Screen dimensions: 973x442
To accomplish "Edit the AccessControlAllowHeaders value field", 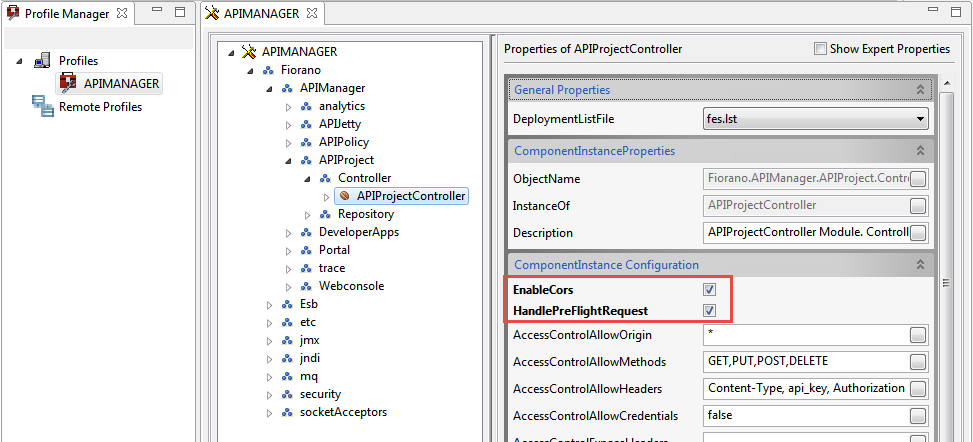I will coord(805,389).
